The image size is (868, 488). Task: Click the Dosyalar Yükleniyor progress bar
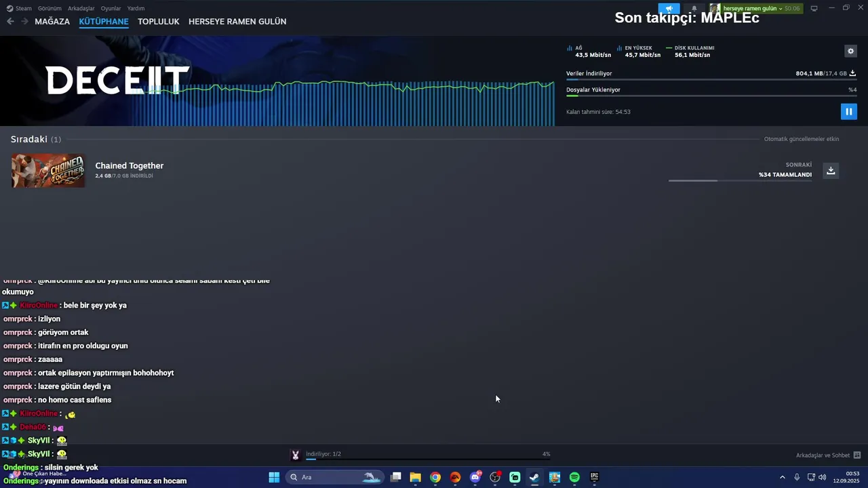point(711,96)
